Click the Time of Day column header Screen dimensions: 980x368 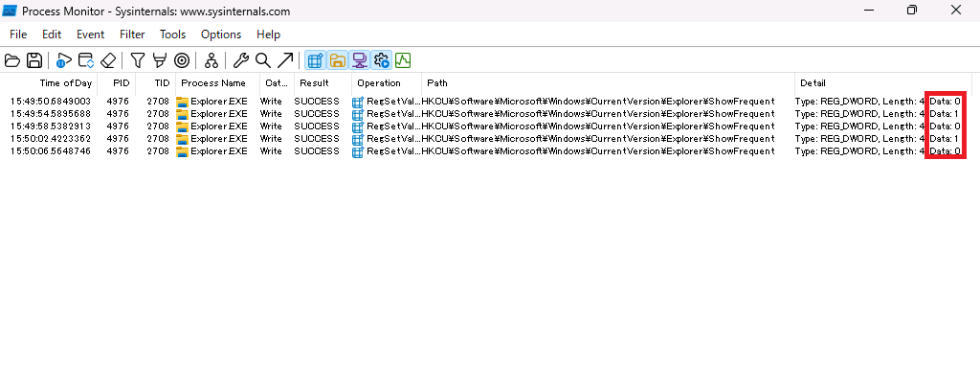[x=49, y=82]
